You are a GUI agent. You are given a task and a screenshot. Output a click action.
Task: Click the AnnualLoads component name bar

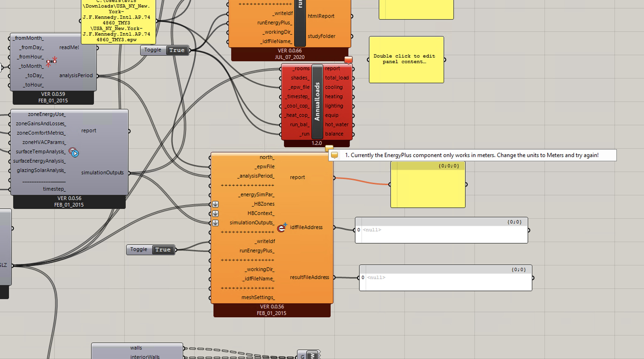click(x=317, y=101)
